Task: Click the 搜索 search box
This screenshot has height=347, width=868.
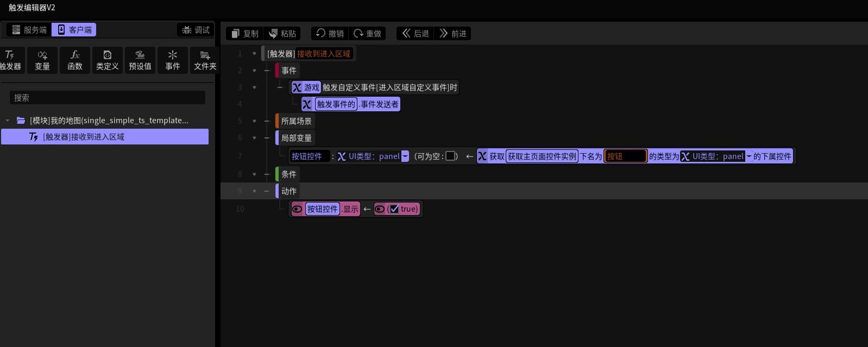Action: [108, 98]
